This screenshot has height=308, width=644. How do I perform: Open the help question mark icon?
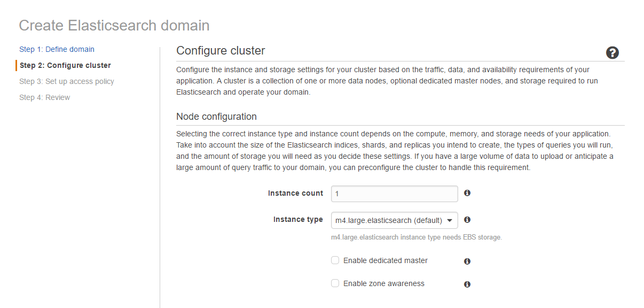click(x=612, y=52)
